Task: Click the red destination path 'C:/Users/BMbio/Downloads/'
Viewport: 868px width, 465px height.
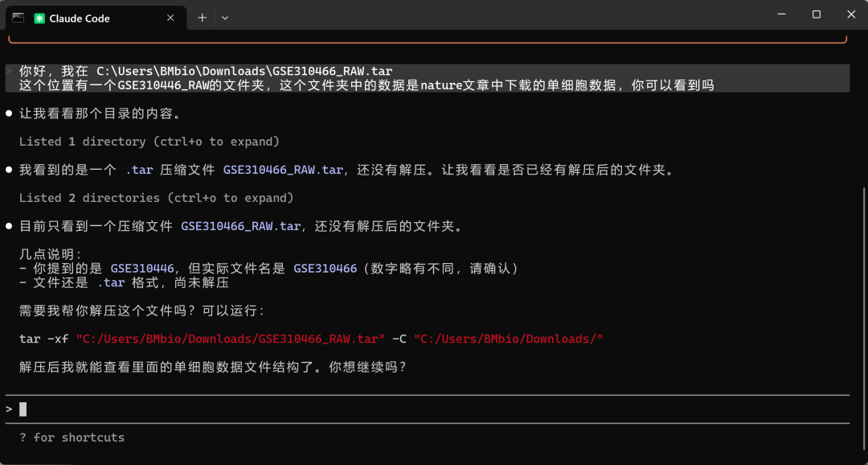Action: point(508,339)
